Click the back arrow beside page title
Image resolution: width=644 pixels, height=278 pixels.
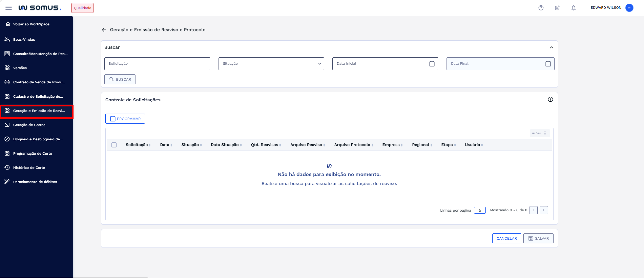(104, 30)
